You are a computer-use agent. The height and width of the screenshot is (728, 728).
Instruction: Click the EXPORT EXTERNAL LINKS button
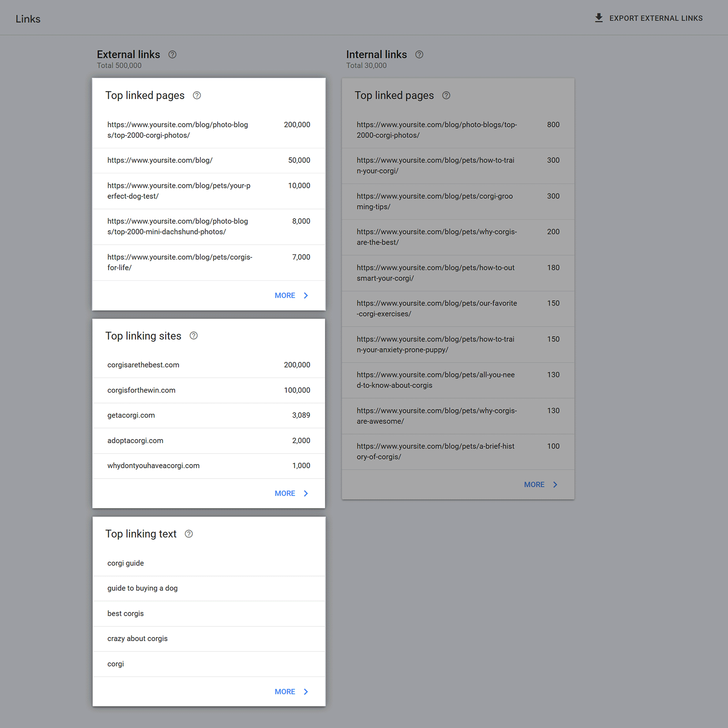[656, 18]
